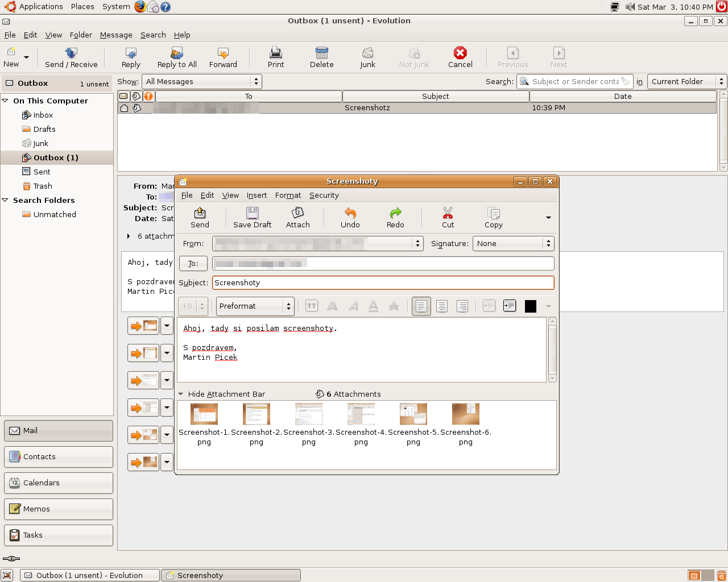Expand composer toolbar overflow arrow
728x582 pixels.
click(548, 218)
